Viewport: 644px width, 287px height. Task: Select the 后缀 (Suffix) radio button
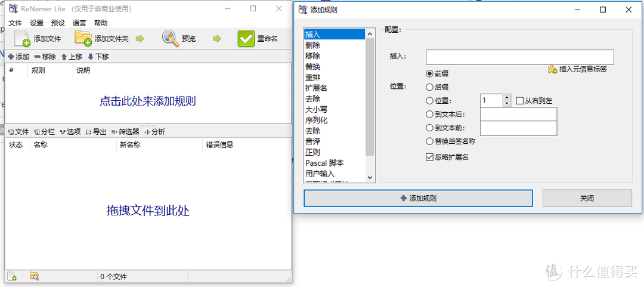(x=429, y=87)
